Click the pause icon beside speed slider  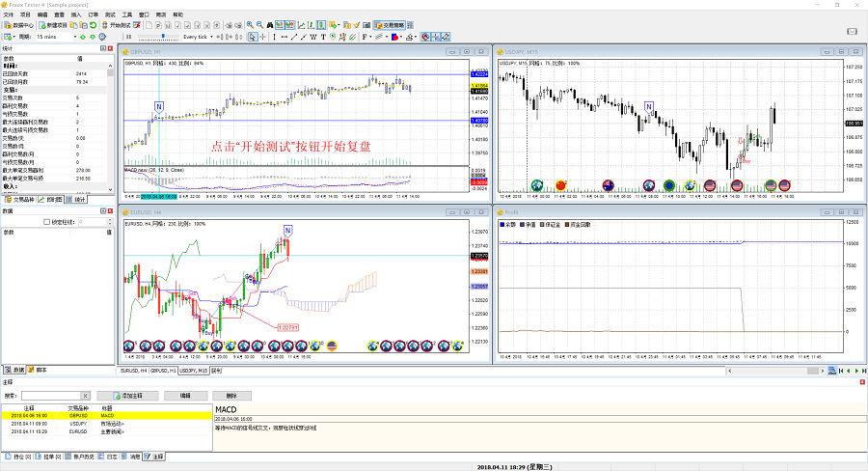pyautogui.click(x=129, y=37)
